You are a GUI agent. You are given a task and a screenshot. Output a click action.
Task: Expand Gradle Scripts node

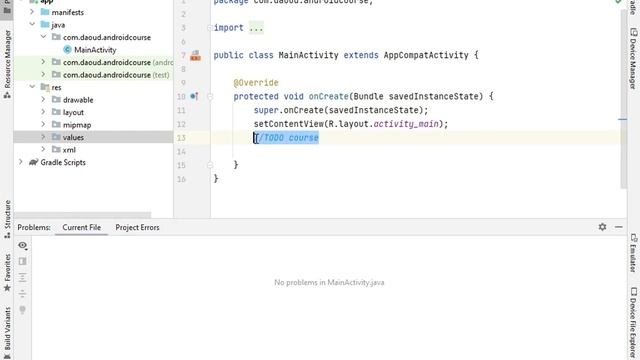click(20, 162)
